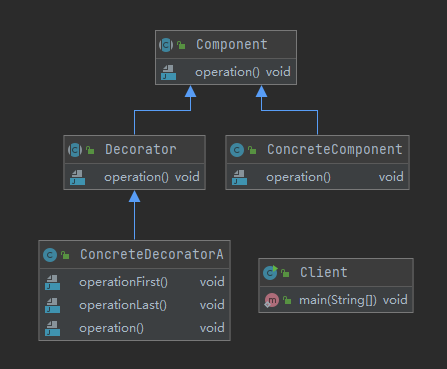447x369 pixels.
Task: Click the class icon beside ConcreteComponent
Action: [x=237, y=150]
